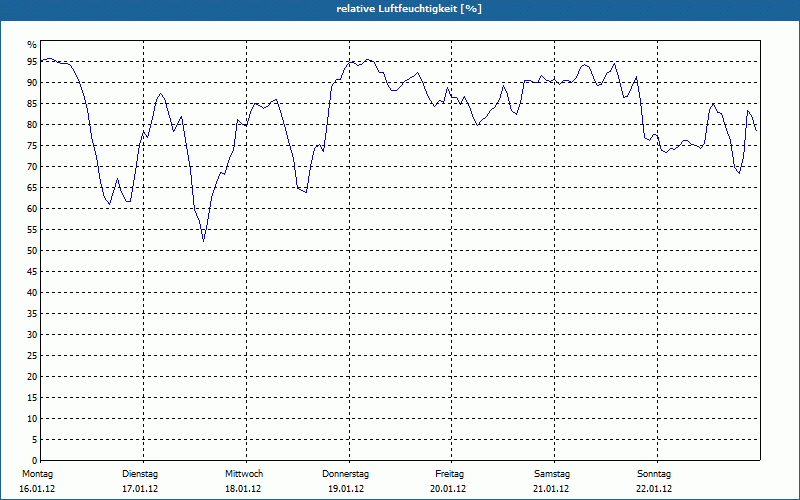The height and width of the screenshot is (500, 800).
Task: Select the '16.01.12' date label
Action: (x=37, y=489)
